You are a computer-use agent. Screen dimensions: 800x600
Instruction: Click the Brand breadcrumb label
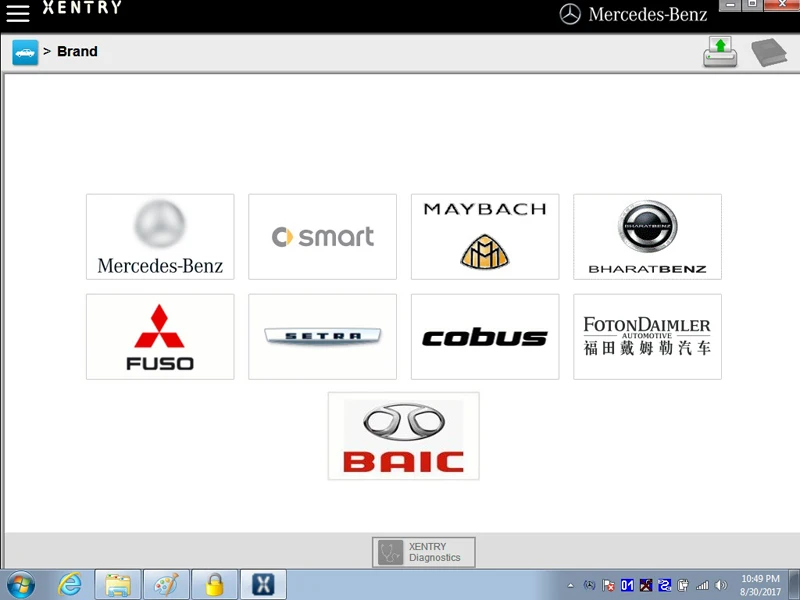pos(77,52)
